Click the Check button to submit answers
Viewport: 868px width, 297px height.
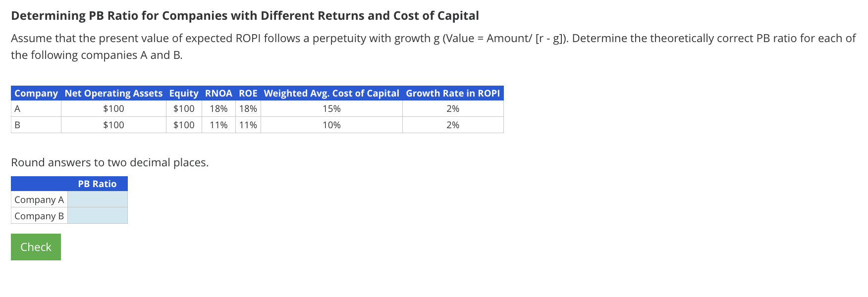click(35, 247)
